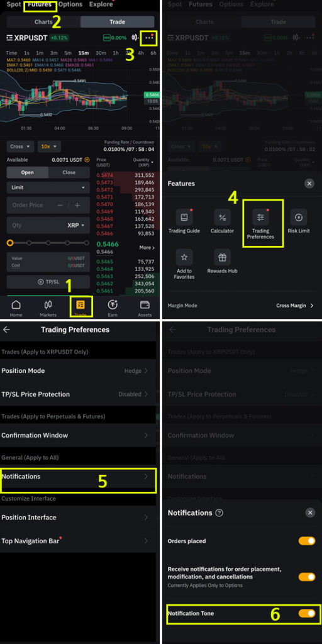This screenshot has height=644, width=322.
Task: Tap the Rewards Hub gift icon
Action: click(222, 257)
